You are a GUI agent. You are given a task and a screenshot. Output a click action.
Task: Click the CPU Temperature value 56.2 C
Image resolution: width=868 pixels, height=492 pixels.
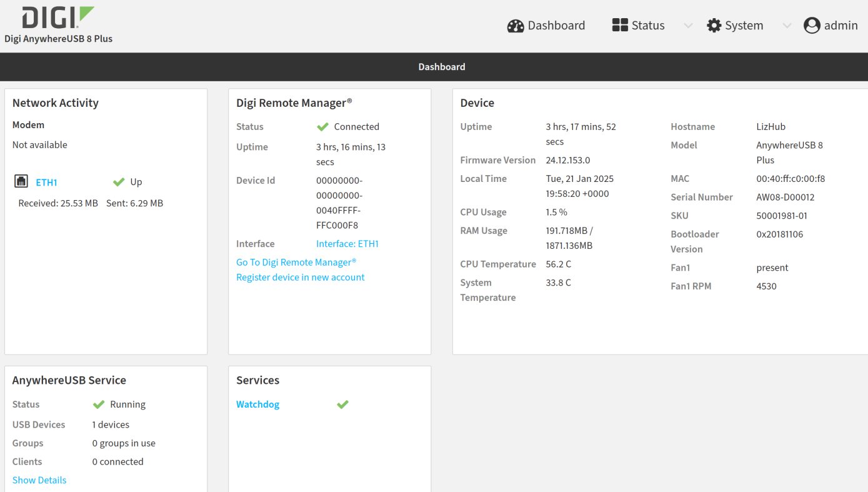(x=559, y=264)
